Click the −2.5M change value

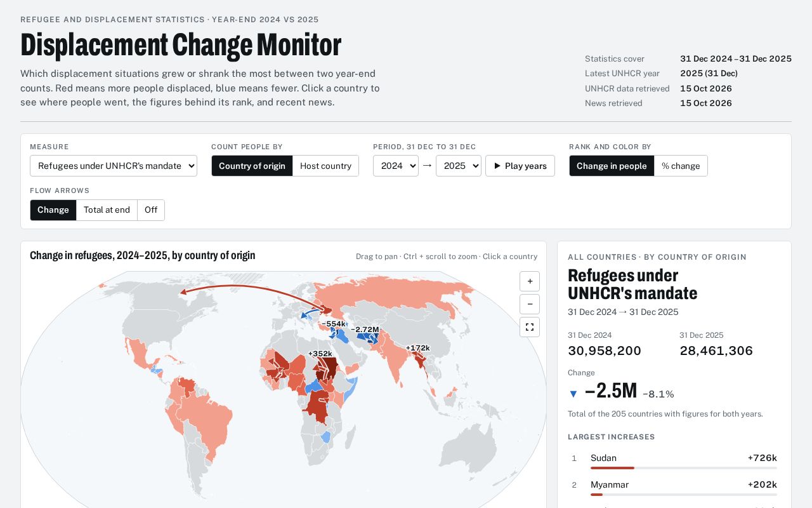[611, 391]
